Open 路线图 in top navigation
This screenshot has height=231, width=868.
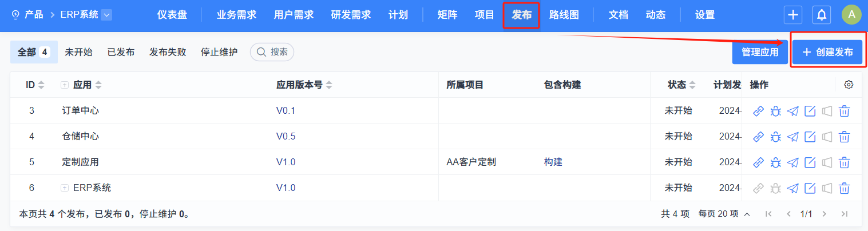point(564,15)
